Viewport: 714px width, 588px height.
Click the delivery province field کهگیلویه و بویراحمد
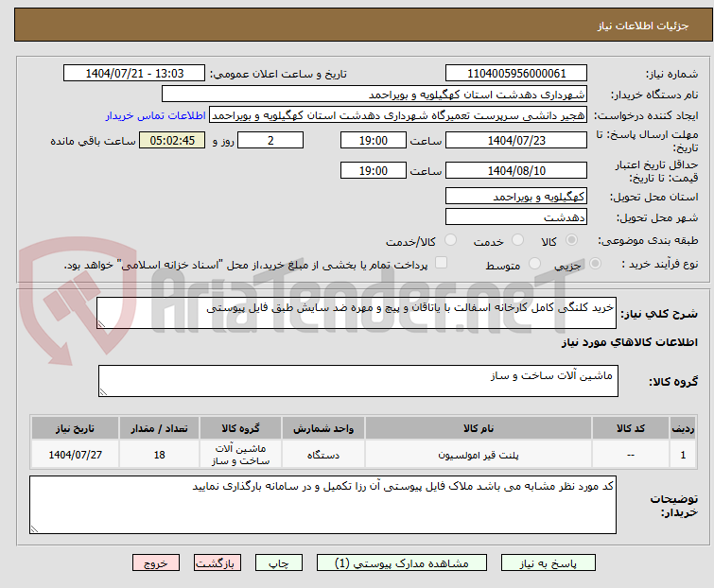click(x=516, y=196)
